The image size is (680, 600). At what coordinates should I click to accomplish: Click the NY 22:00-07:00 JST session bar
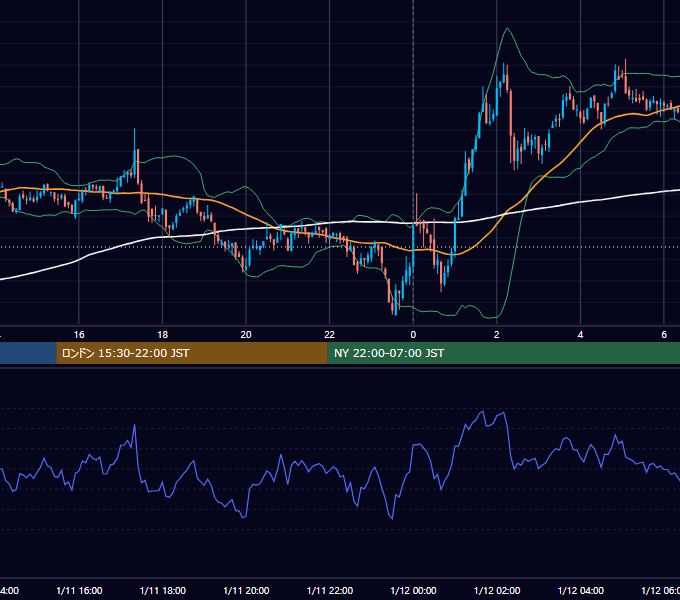pyautogui.click(x=503, y=353)
